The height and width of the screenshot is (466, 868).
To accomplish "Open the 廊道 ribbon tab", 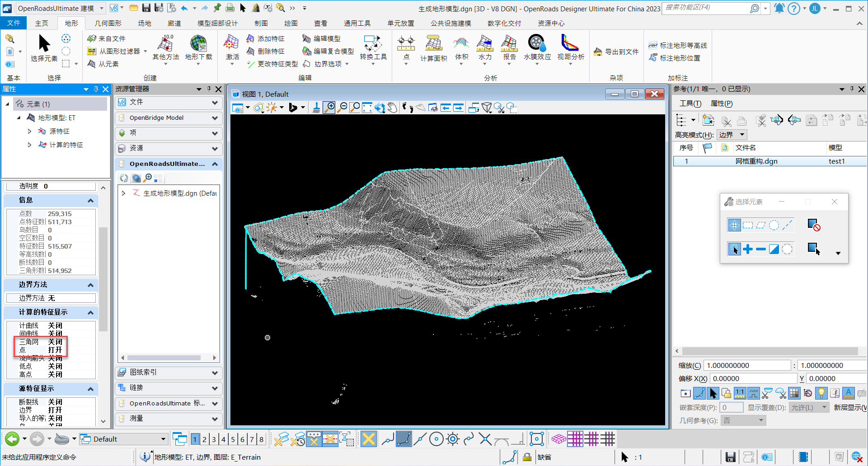I will click(174, 23).
